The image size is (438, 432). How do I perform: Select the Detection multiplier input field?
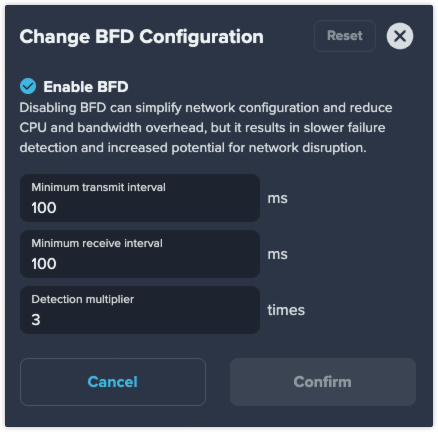point(140,310)
